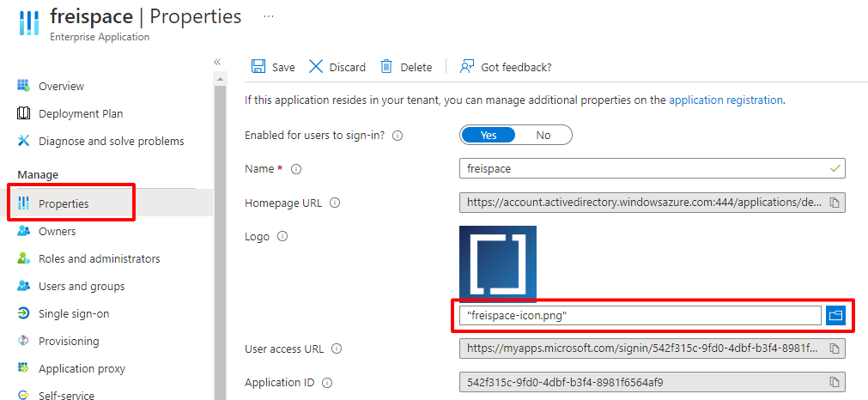Click the Owners people icon
Viewport: 868px width, 400px height.
coord(23,231)
